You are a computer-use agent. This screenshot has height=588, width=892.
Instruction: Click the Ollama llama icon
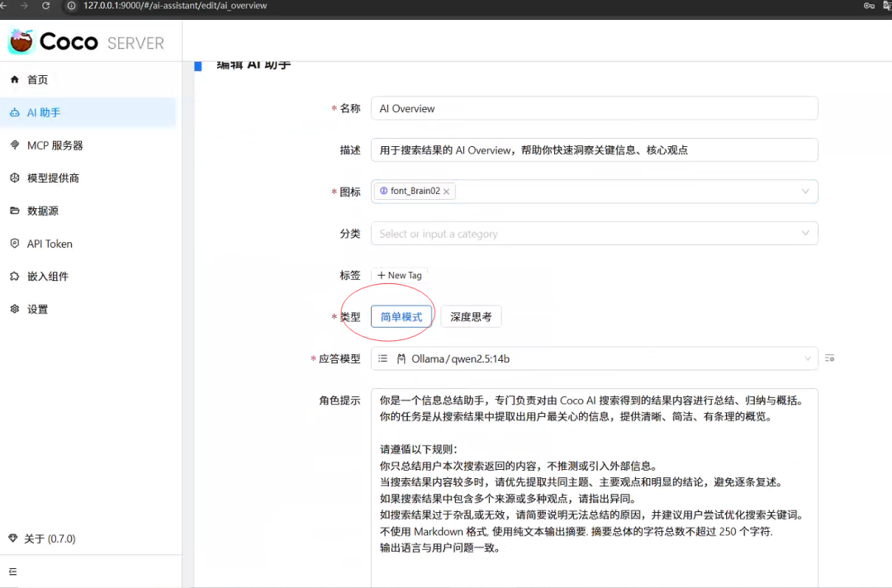(401, 358)
